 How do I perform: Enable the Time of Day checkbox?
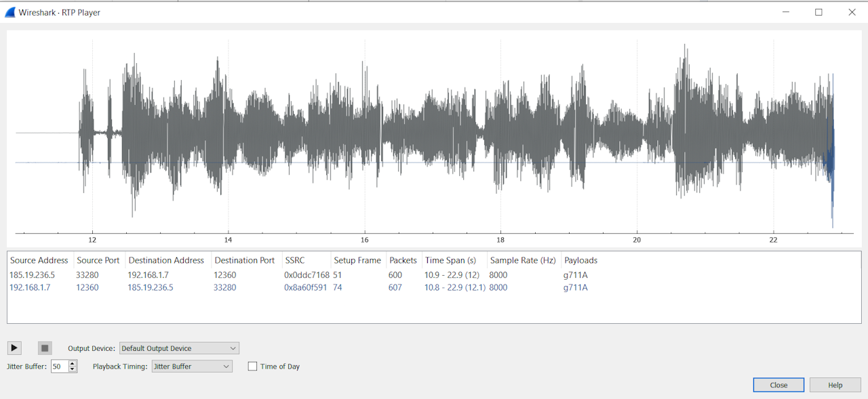pos(253,366)
